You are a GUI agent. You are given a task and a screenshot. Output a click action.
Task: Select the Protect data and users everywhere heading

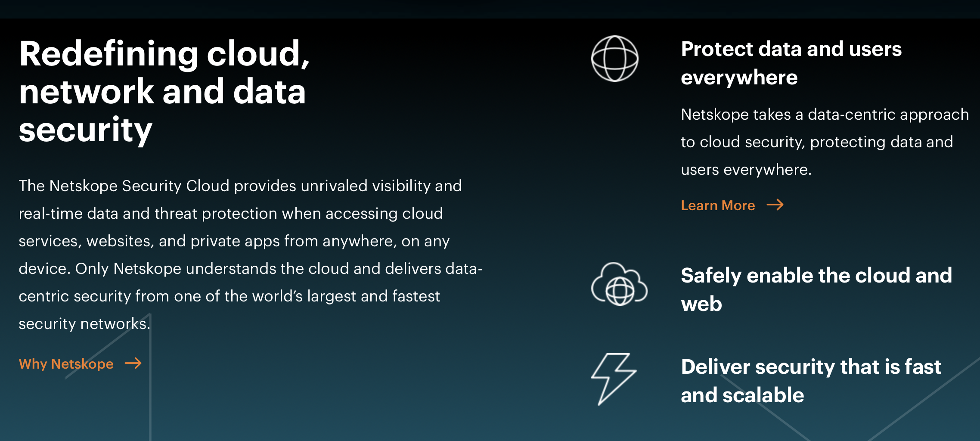[791, 63]
